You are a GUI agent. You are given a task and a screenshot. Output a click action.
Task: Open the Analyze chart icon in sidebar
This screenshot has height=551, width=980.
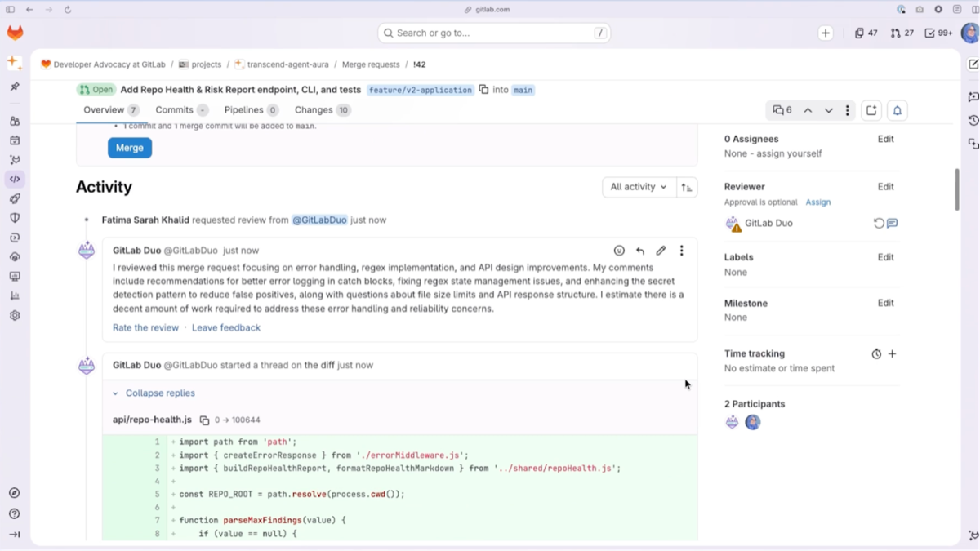(x=14, y=296)
